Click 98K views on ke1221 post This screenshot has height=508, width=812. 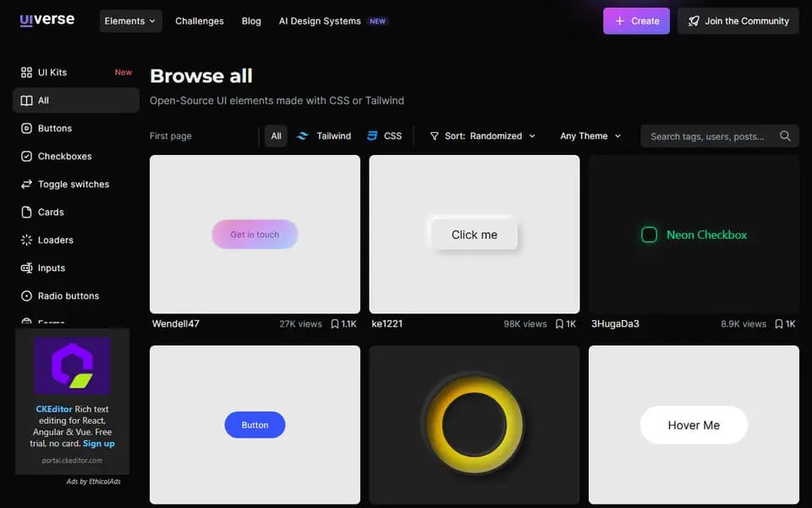point(525,324)
